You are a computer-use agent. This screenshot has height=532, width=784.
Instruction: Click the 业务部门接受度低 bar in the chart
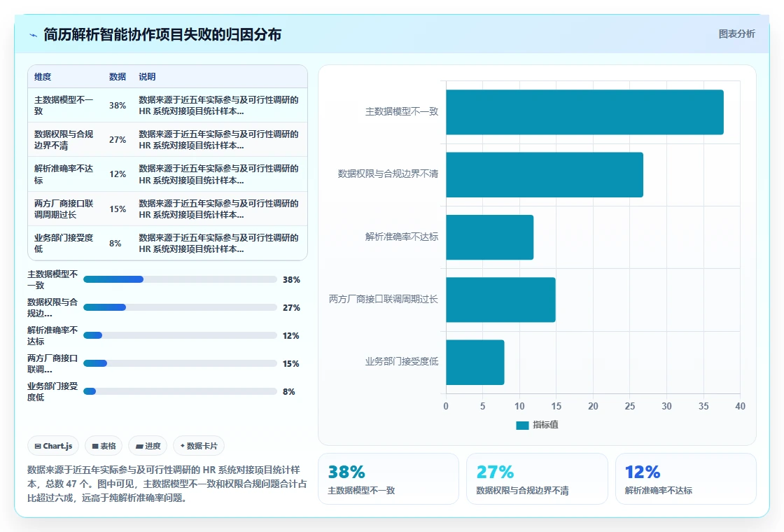(475, 362)
